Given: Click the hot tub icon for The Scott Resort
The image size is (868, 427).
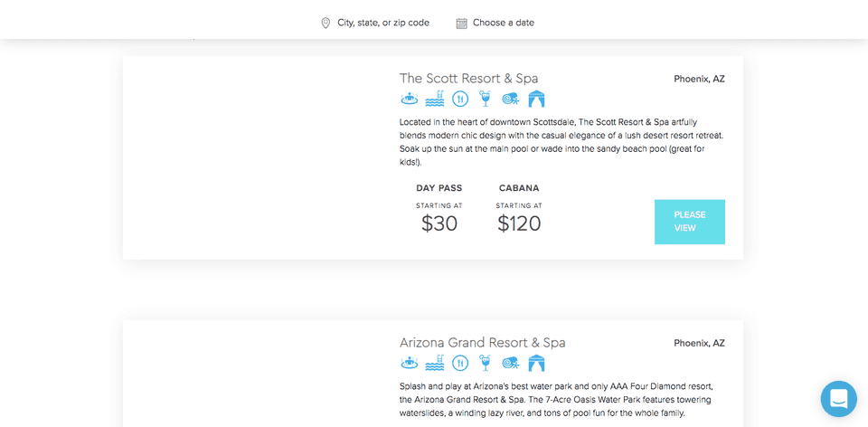Looking at the screenshot, I should point(409,99).
